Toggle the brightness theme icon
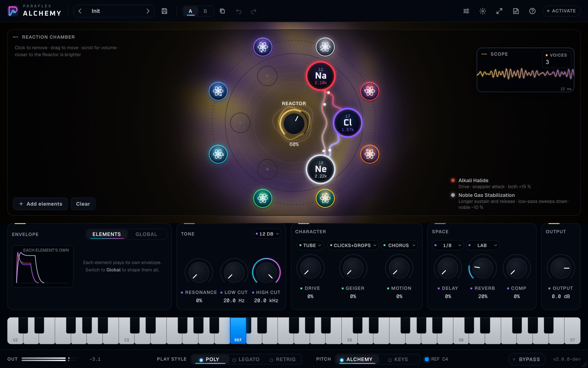 tap(483, 11)
